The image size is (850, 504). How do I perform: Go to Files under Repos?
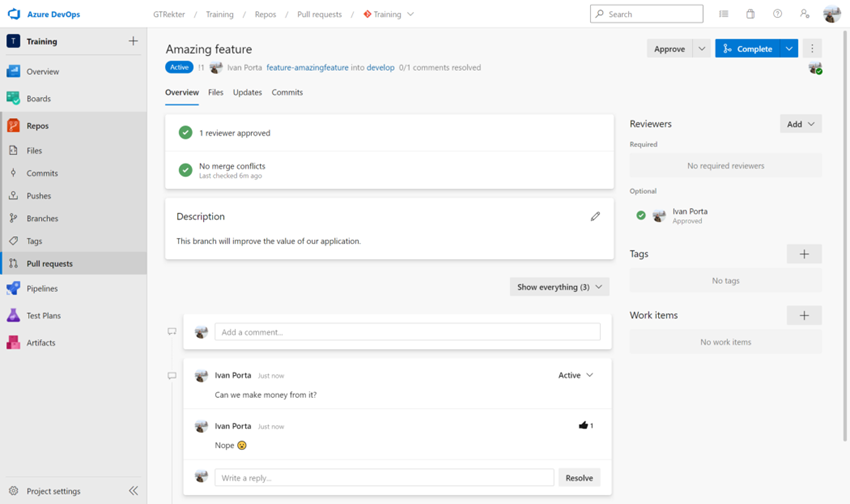pyautogui.click(x=34, y=151)
